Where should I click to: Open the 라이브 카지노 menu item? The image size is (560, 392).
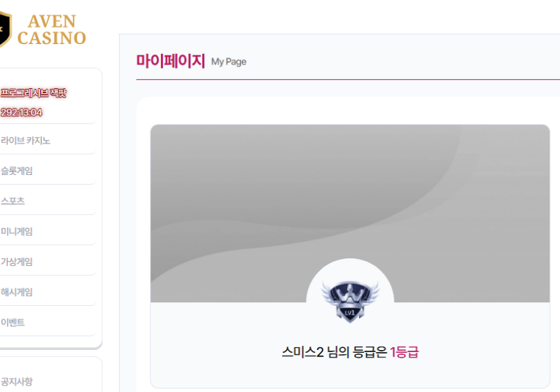25,141
